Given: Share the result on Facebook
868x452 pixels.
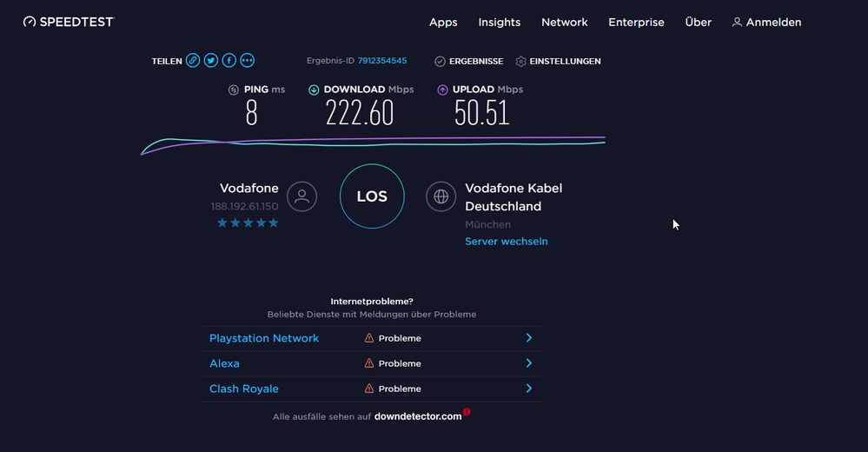Looking at the screenshot, I should coord(229,61).
